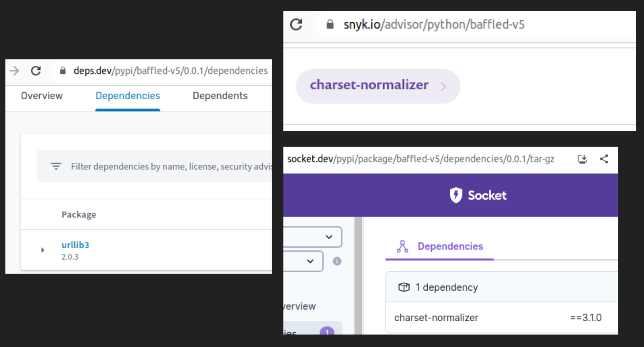The image size is (644, 347).
Task: Click the ==3.1.0 version value
Action: point(586,318)
